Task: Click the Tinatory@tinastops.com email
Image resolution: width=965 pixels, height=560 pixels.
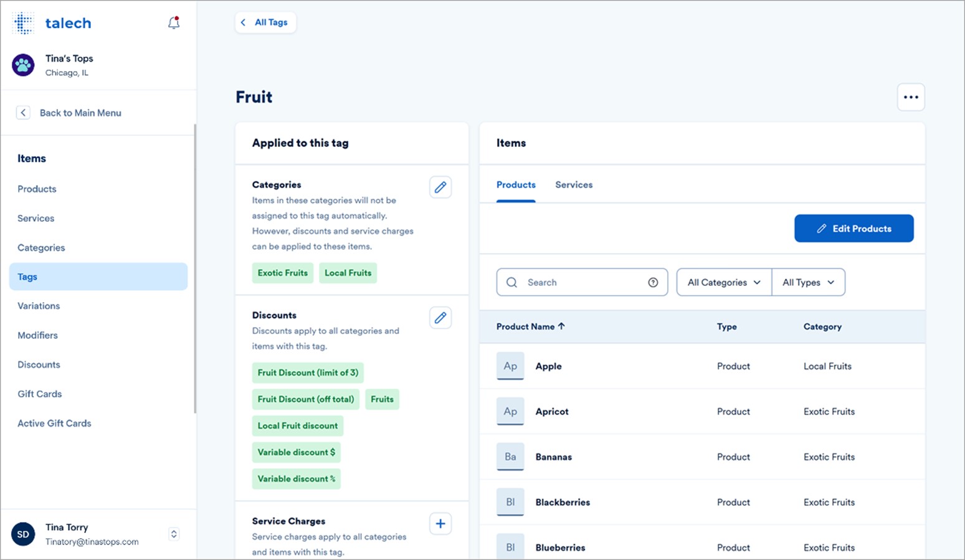Action: (92, 542)
